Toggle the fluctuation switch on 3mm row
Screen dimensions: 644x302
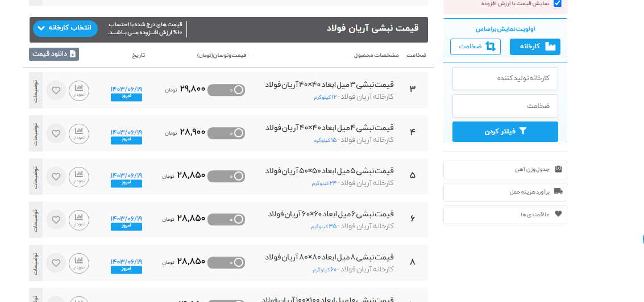pos(226,90)
